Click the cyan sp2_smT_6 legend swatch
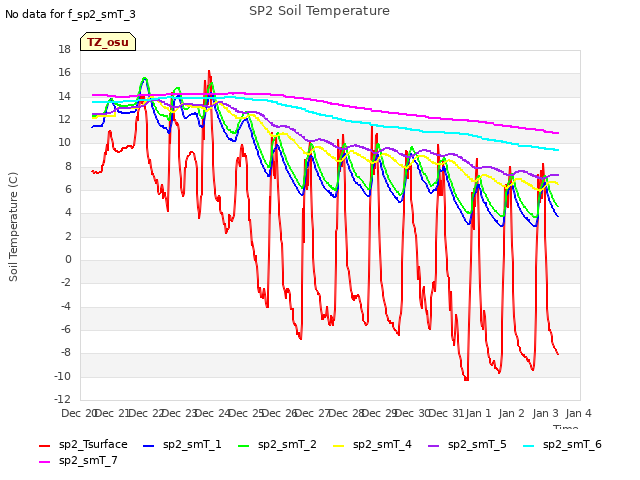 click(x=529, y=446)
